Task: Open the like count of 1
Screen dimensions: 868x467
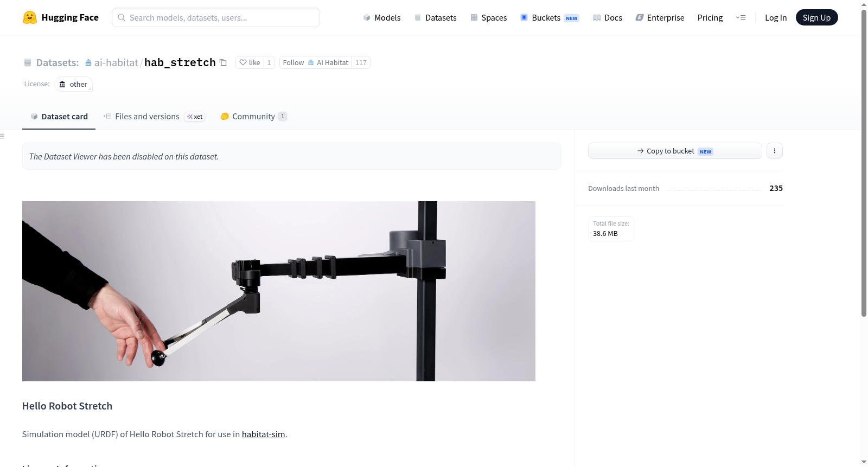Action: 269,62
